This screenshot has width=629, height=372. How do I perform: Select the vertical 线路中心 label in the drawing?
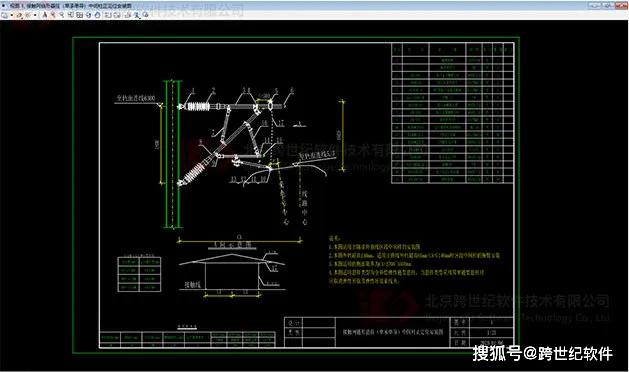(304, 207)
